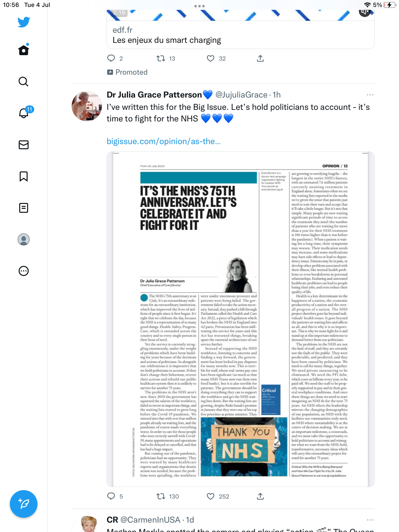399x532 pixels.
Task: Like Dr Julia Grace Patterson's tweet
Action: 210,496
